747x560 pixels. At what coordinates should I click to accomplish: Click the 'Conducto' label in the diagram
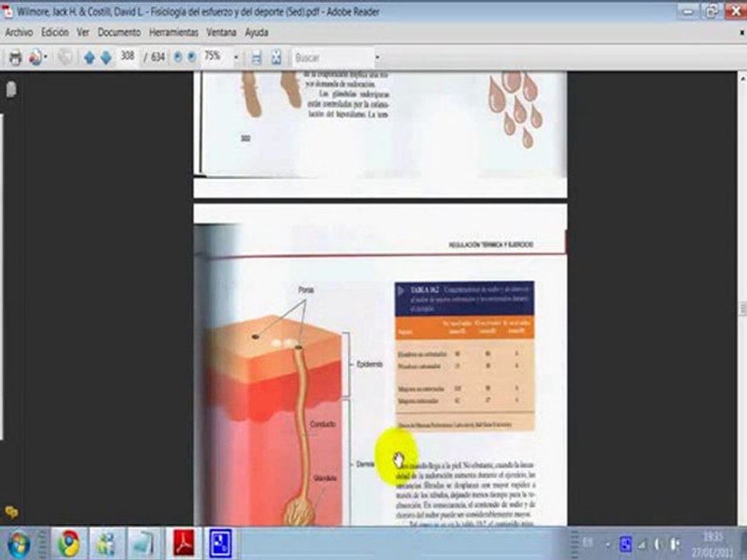click(323, 424)
